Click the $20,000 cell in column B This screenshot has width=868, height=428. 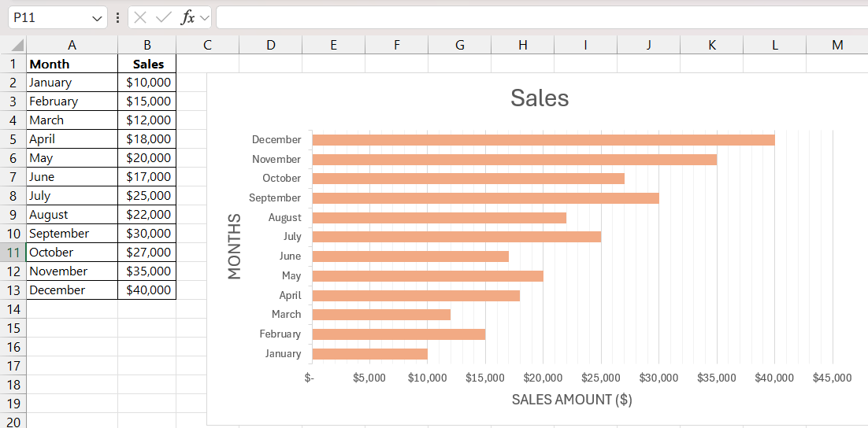(147, 157)
